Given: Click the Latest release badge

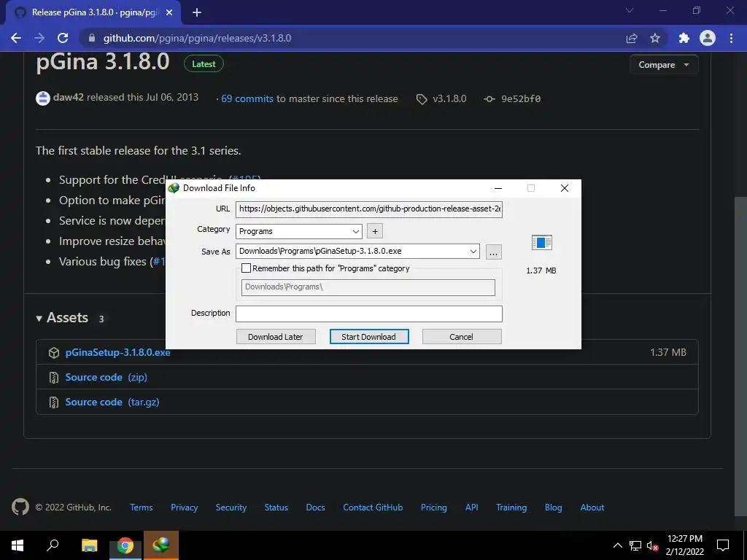Looking at the screenshot, I should 204,64.
